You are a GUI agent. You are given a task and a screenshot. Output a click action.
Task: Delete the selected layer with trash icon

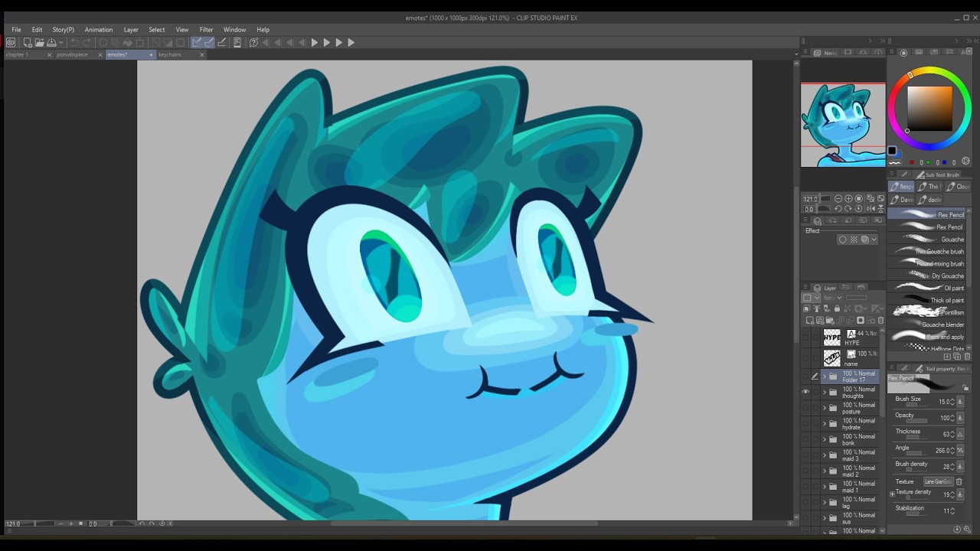pos(880,321)
